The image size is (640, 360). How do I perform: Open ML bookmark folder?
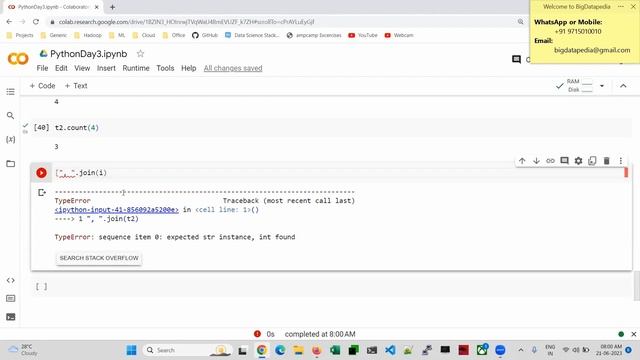pos(117,36)
